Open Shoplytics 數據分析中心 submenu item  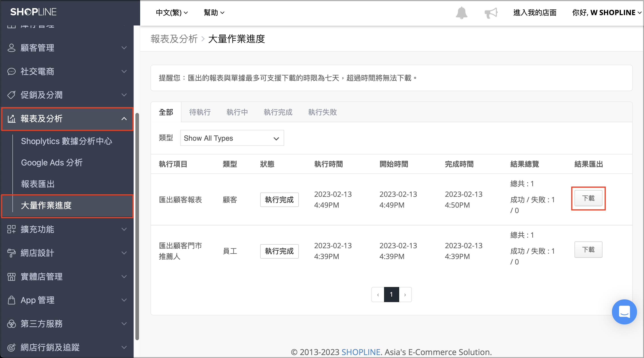point(67,141)
